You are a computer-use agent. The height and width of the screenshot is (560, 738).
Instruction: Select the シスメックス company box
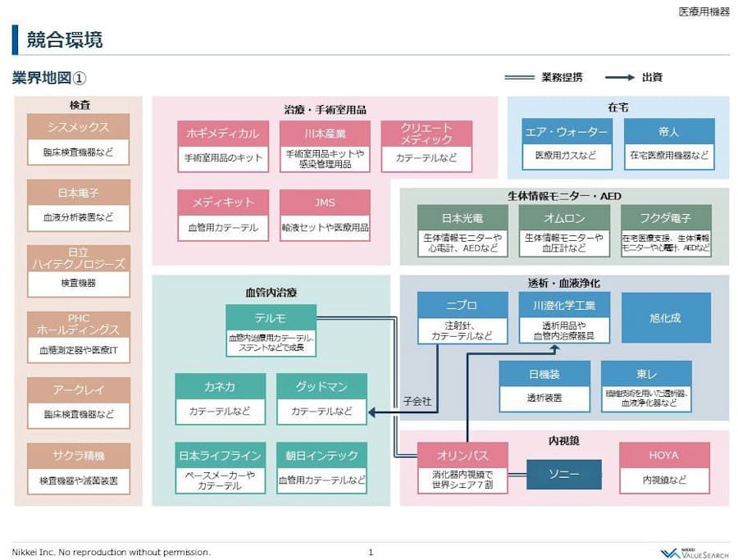click(78, 128)
